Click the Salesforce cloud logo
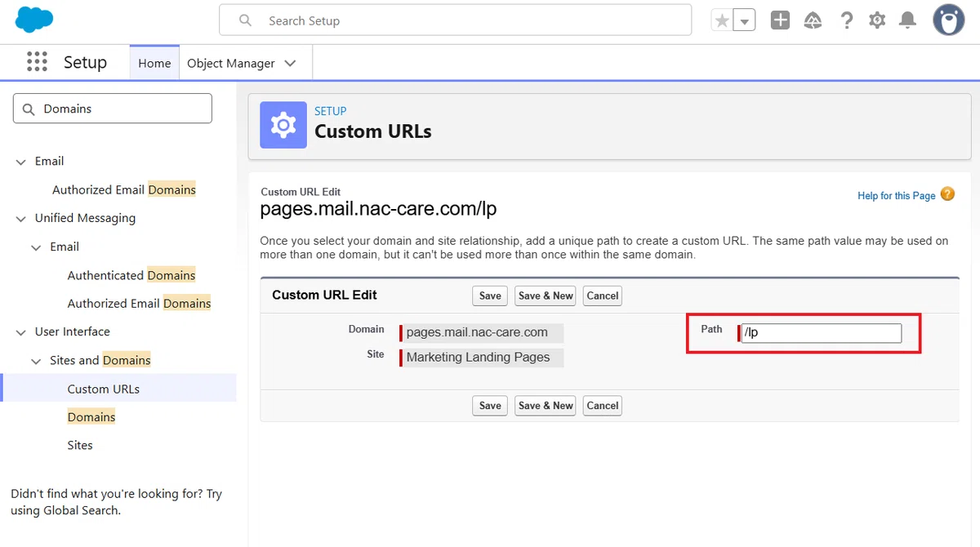Viewport: 980px width, 547px height. pos(34,20)
